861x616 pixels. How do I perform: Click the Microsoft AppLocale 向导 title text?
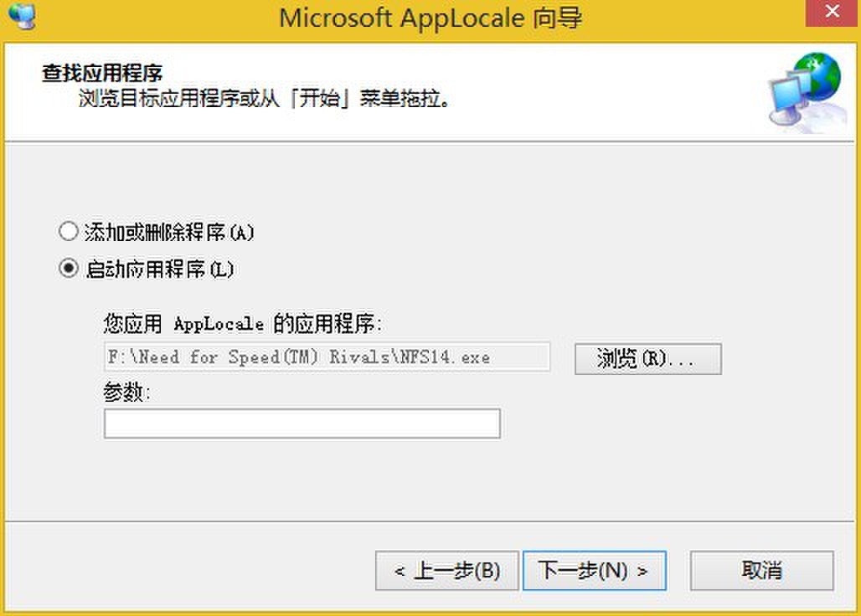(x=430, y=18)
